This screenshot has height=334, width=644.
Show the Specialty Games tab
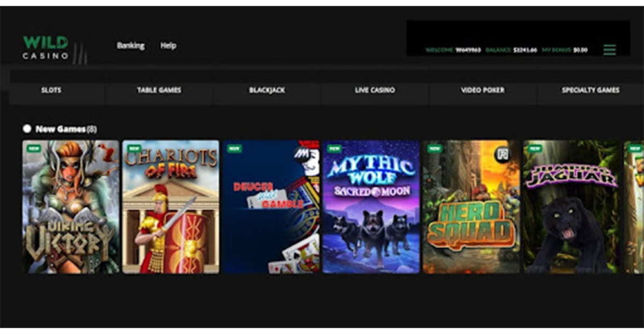(590, 90)
